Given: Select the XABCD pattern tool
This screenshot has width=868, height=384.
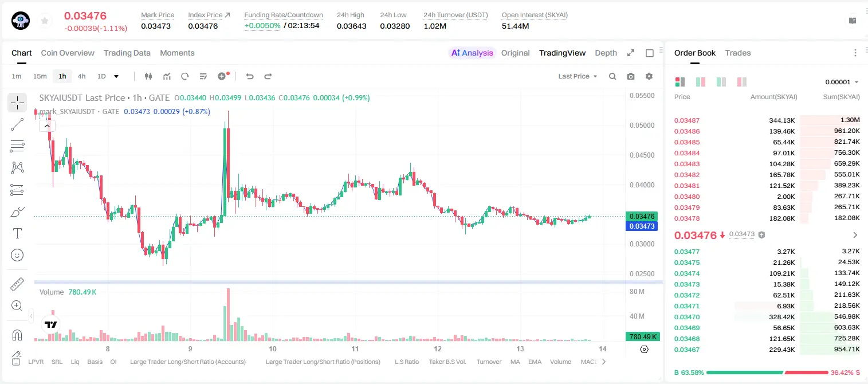Looking at the screenshot, I should 17,168.
